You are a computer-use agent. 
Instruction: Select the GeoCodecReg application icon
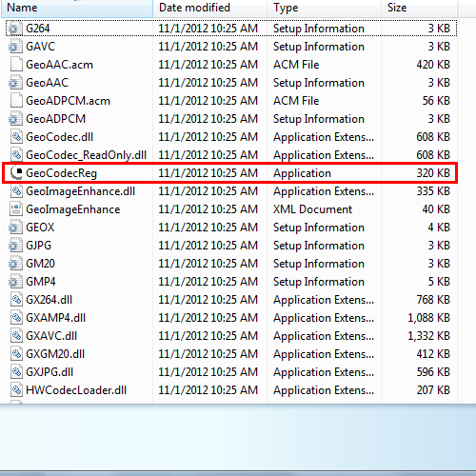[16, 173]
